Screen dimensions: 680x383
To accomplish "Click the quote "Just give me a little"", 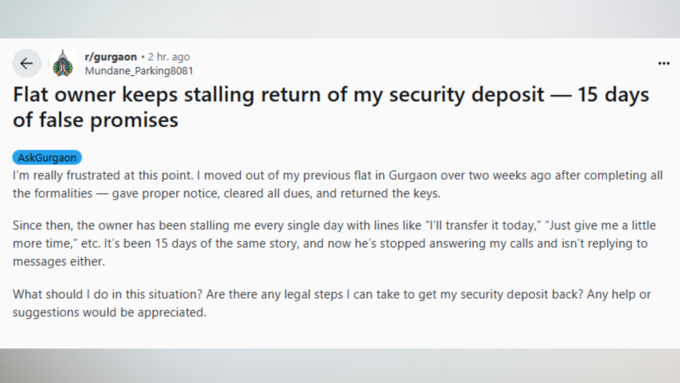I will coord(600,226).
